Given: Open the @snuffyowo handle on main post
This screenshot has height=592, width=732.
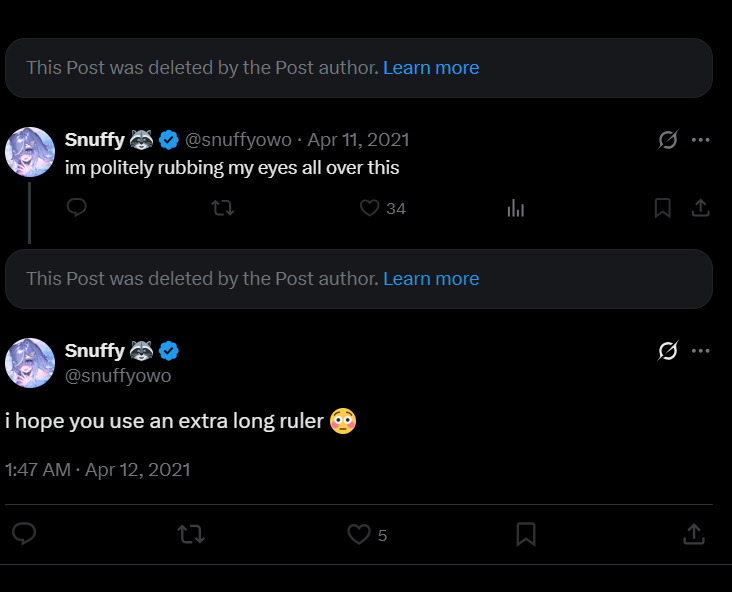Looking at the screenshot, I should [x=118, y=376].
